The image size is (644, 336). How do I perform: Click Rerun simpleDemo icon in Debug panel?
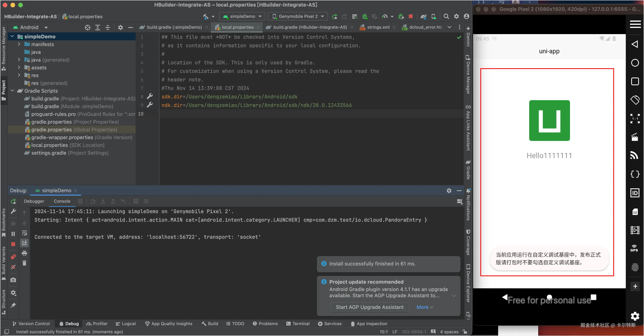pos(13,201)
